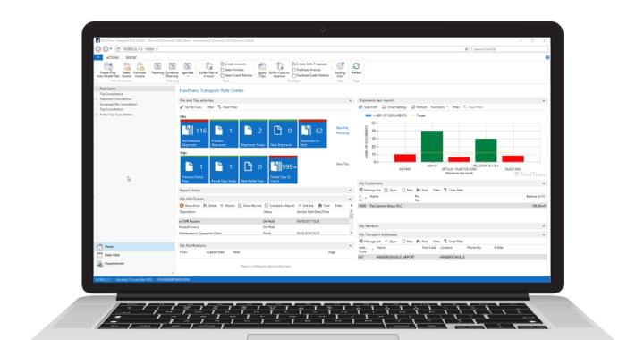The width and height of the screenshot is (644, 340).
Task: Open the Functions dropdown in chart toolbar
Action: pyautogui.click(x=439, y=107)
